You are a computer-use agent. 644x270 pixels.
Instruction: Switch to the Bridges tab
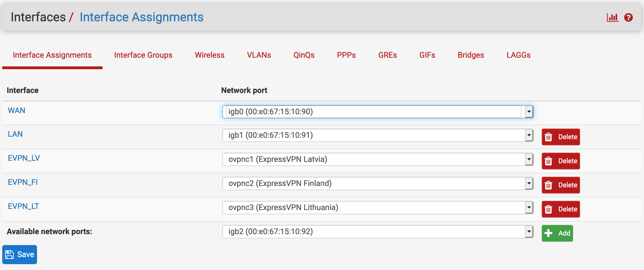pos(471,55)
